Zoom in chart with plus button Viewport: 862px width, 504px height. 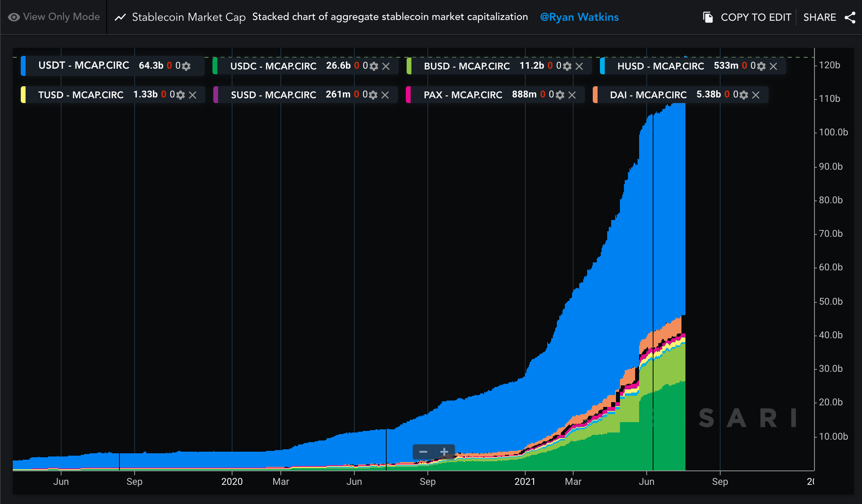coord(444,452)
